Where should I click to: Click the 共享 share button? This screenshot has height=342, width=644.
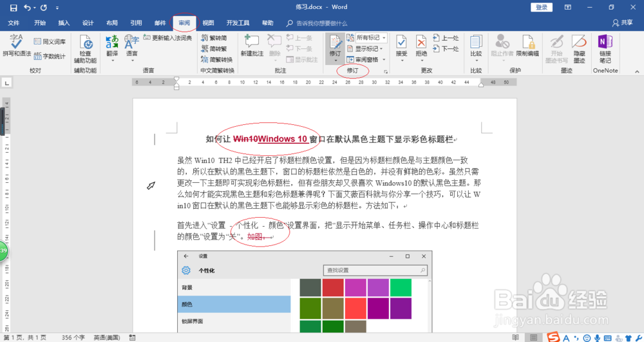623,23
